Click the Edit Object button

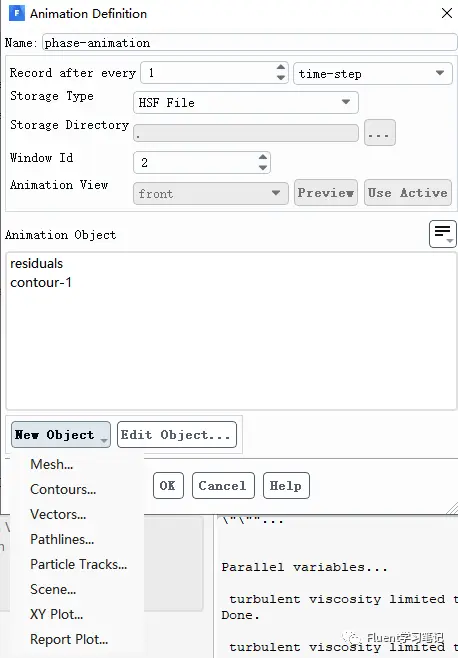click(x=177, y=434)
